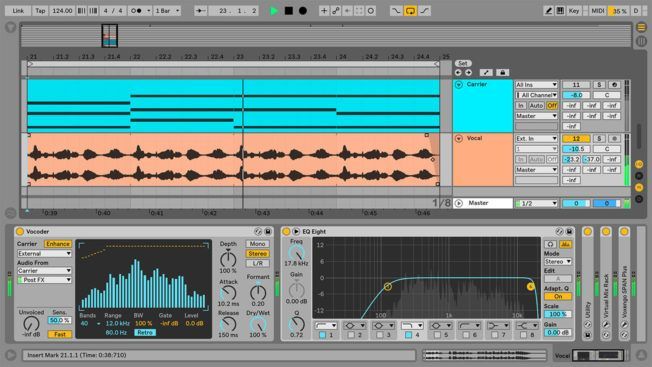Screen dimensions: 652x367
Task: Disable EQ Eight band 4 checkbox
Action: pos(408,335)
